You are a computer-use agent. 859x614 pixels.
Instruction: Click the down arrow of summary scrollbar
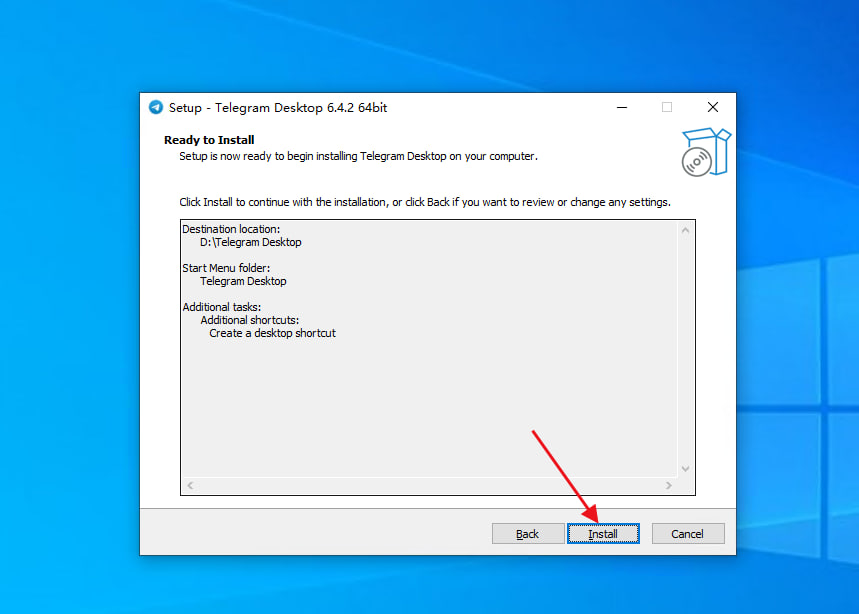click(x=685, y=469)
